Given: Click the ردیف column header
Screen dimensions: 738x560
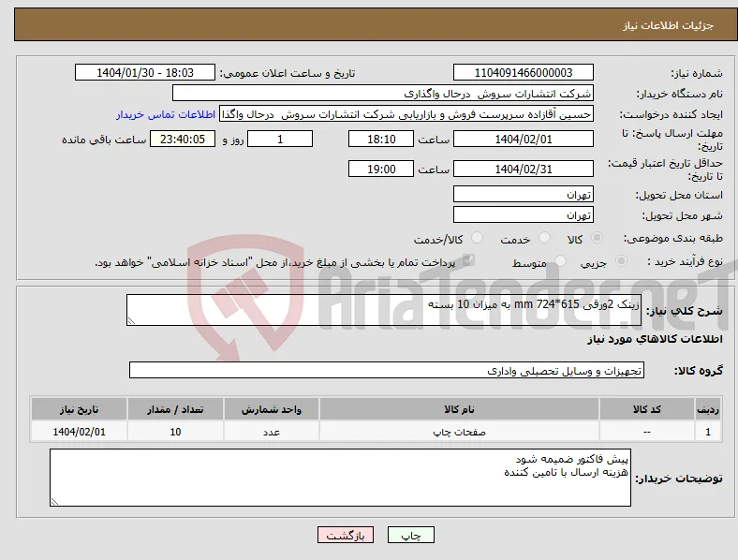Looking at the screenshot, I should pos(708,409).
